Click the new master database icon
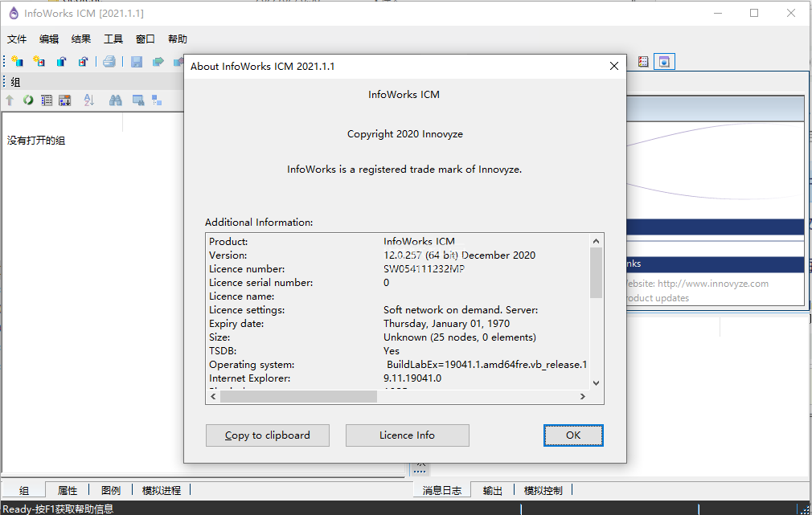 pos(17,62)
